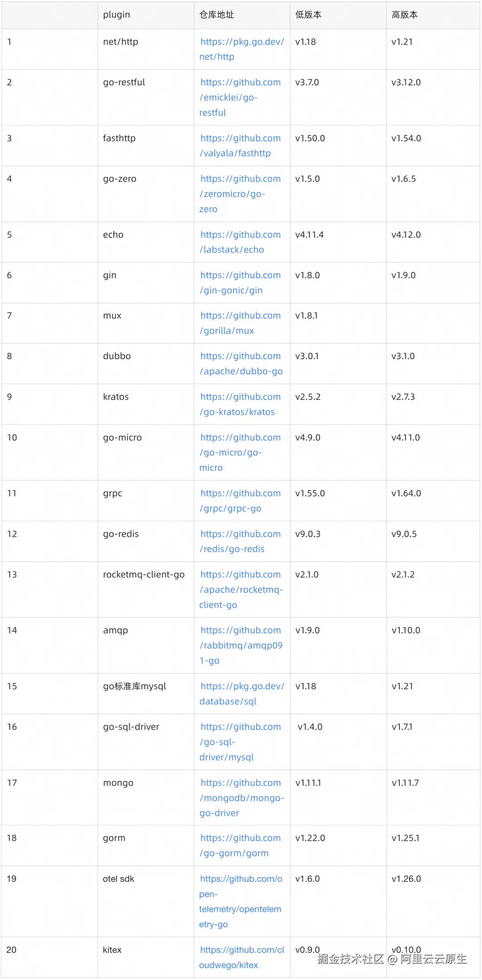
Task: Click gorm high version 'v1.25.1'
Action: [x=405, y=838]
